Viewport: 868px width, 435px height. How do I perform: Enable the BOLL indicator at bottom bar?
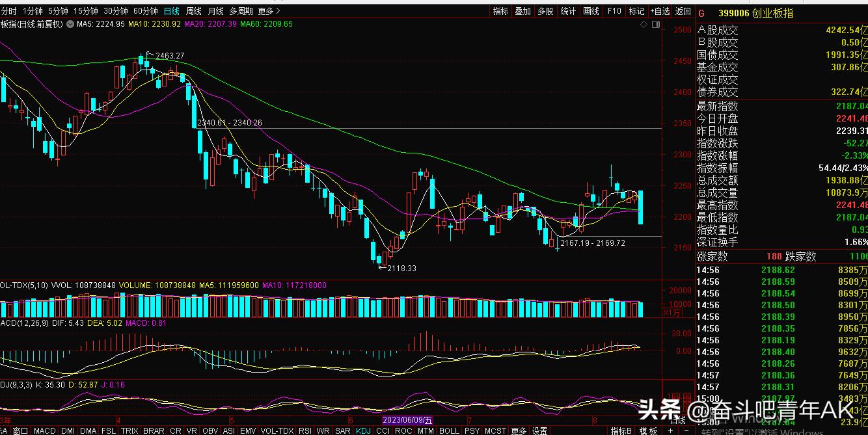click(x=449, y=430)
